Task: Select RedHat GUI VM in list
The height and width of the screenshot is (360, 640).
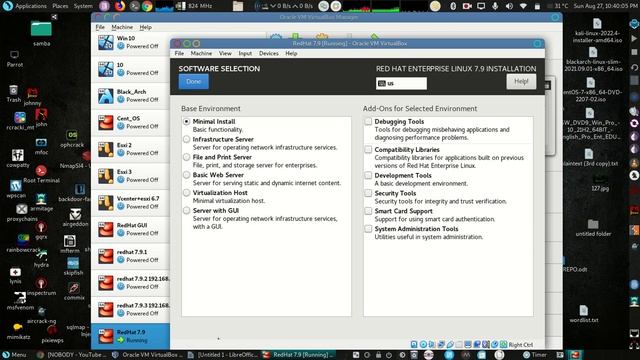Action: pos(131,229)
